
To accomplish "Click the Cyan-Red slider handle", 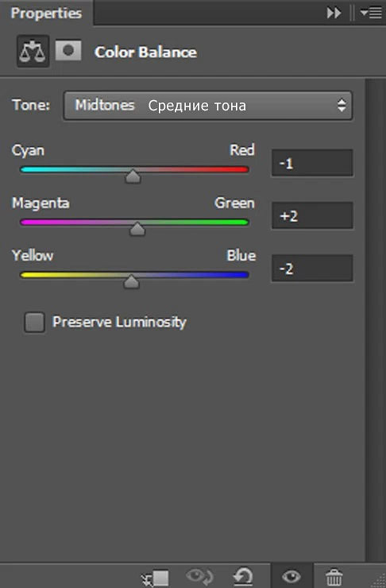I will [x=133, y=176].
